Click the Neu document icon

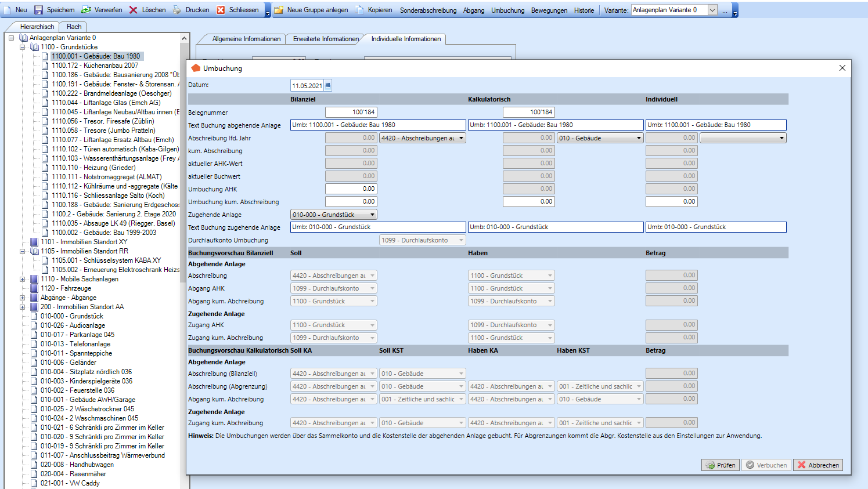(x=7, y=10)
